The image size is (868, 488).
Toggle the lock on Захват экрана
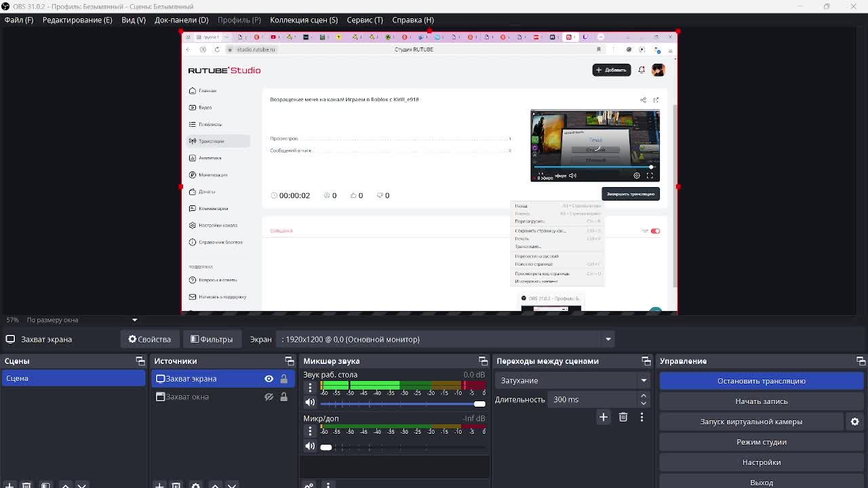click(x=284, y=379)
